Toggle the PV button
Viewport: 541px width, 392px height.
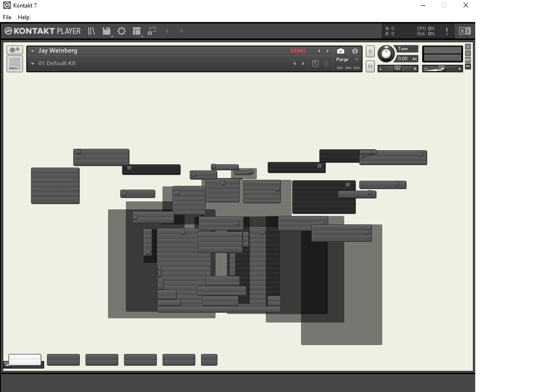[x=468, y=67]
